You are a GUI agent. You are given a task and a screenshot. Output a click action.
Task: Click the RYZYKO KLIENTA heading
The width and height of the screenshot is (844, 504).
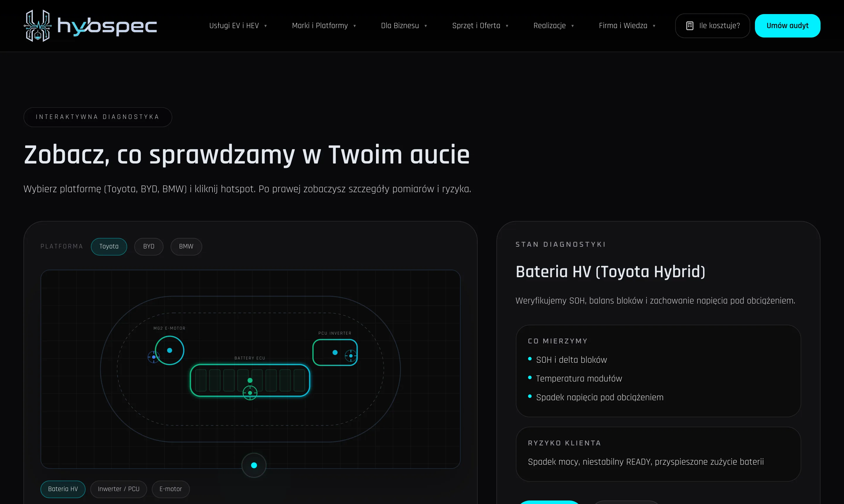[564, 443]
